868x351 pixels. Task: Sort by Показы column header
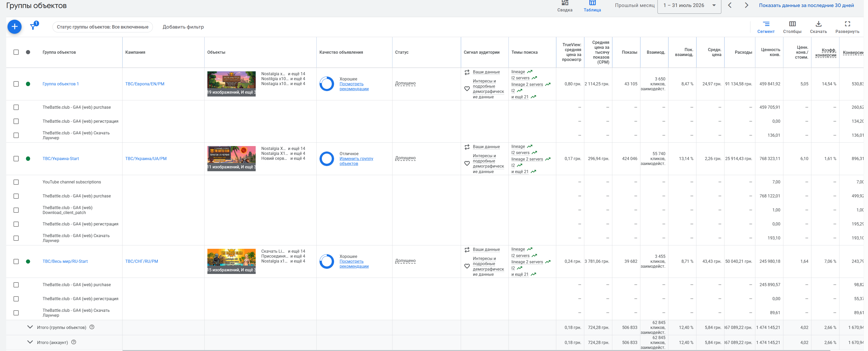[x=629, y=52]
